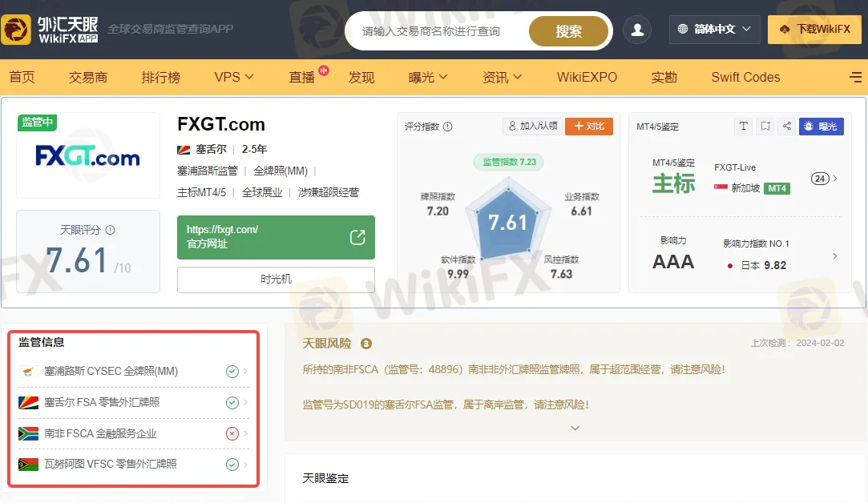
Task: Open the fxgt.com official website link
Action: tap(276, 236)
